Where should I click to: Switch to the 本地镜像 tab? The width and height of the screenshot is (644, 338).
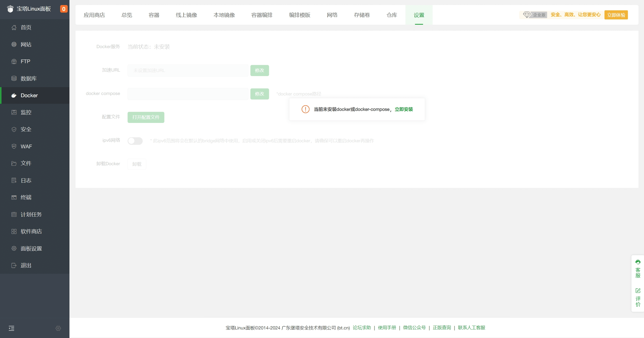[224, 15]
